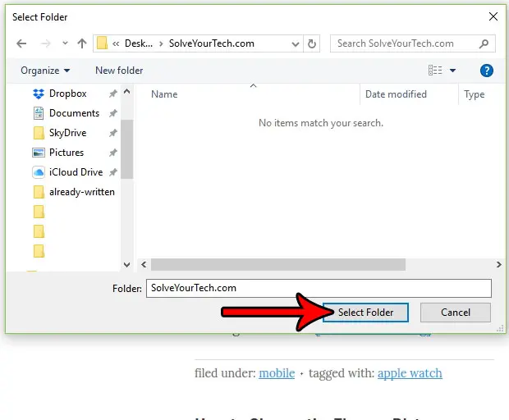The width and height of the screenshot is (509, 420).
Task: Open Documents in the navigation pane
Action: (x=74, y=113)
